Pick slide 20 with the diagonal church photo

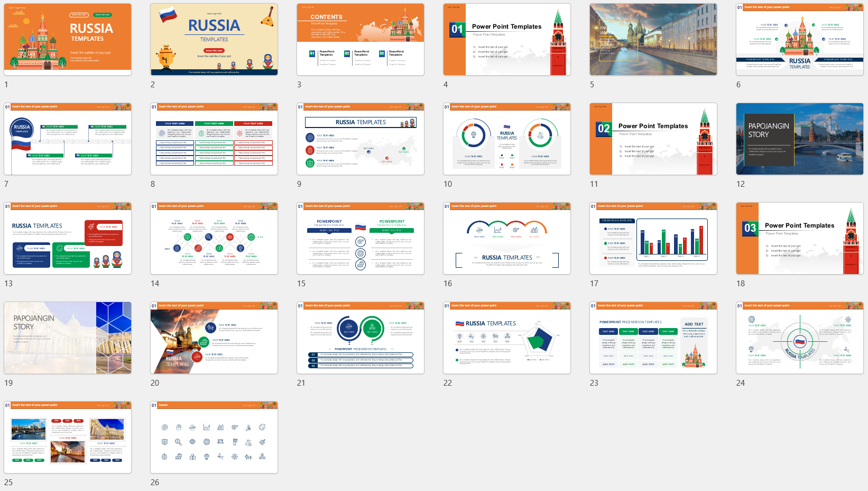(214, 338)
